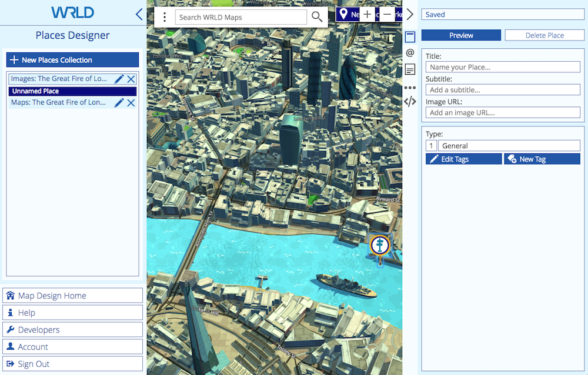Click the search magnifier icon

click(x=317, y=17)
